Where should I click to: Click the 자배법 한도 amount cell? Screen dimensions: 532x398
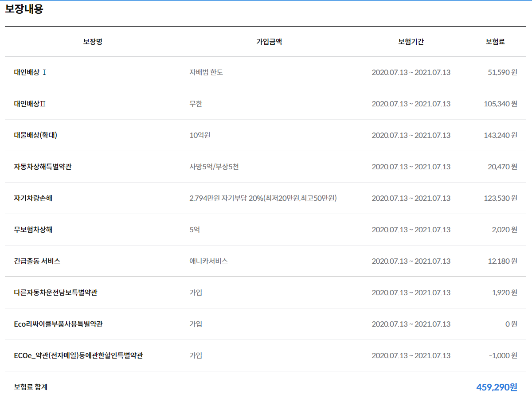(x=206, y=72)
